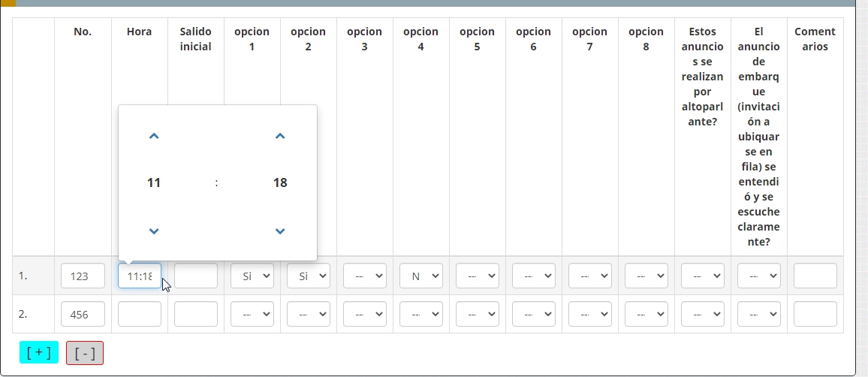Open the row 1 opcion 1 dropdown
The width and height of the screenshot is (868, 377).
[x=252, y=276]
